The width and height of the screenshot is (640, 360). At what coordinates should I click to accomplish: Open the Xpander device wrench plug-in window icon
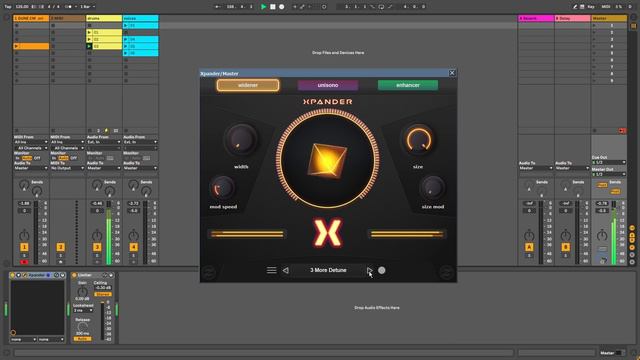coord(25,275)
